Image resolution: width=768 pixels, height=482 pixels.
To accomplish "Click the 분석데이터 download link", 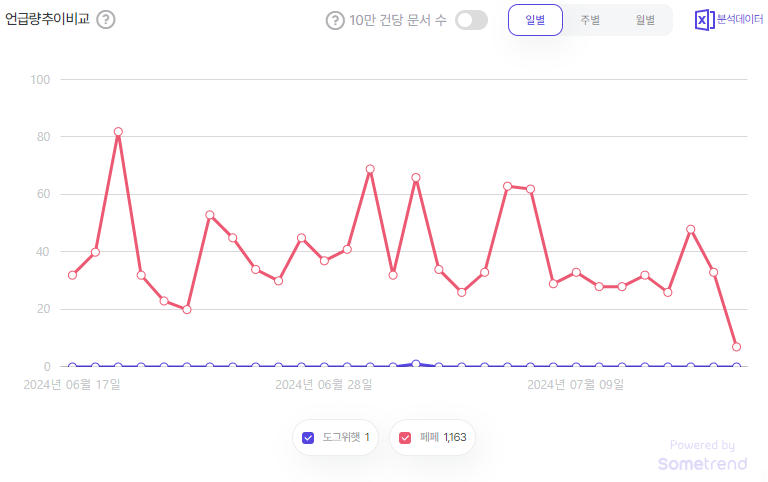I will pos(740,19).
